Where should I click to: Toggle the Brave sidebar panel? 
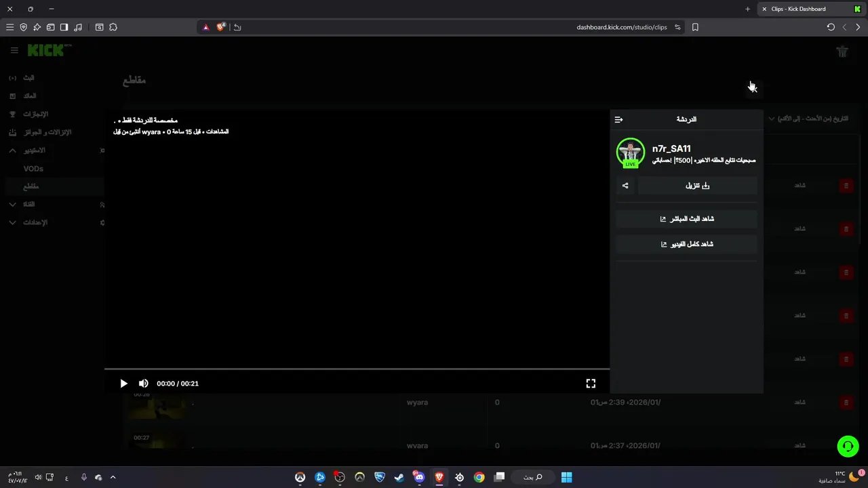pos(64,27)
